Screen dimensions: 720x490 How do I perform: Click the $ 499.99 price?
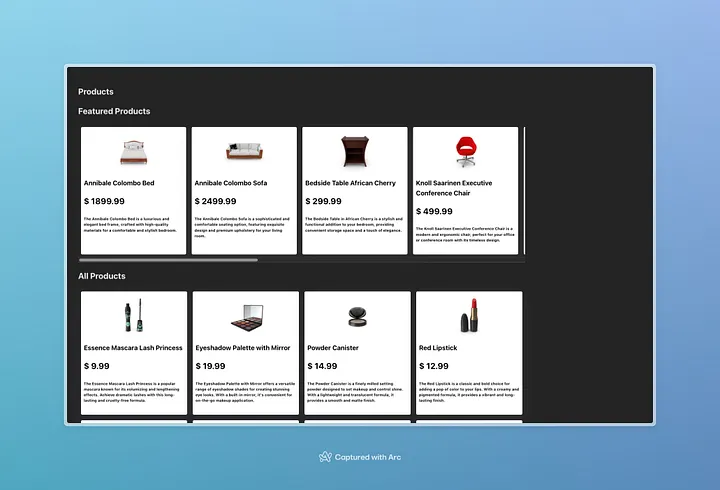coord(434,211)
